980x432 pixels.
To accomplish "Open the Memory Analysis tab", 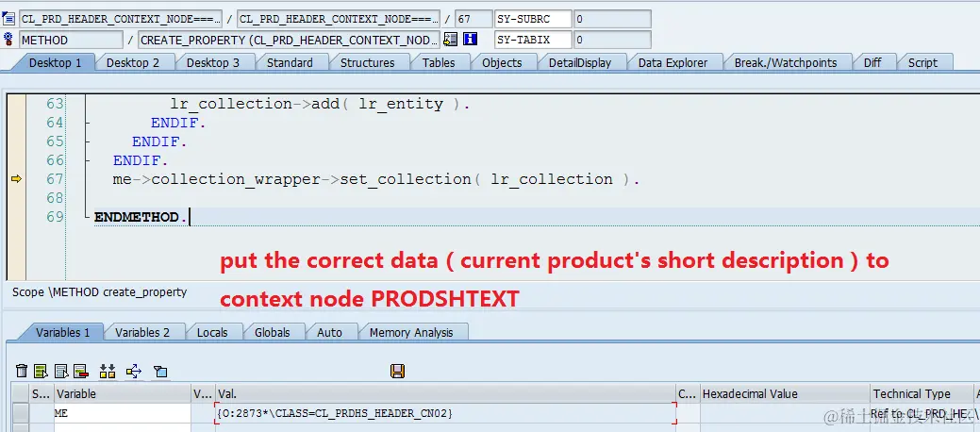I will coord(411,332).
